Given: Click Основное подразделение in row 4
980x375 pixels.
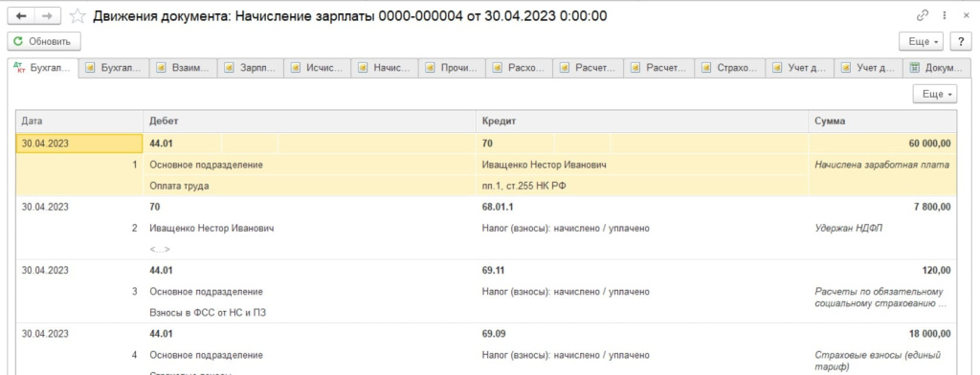Looking at the screenshot, I should [207, 355].
